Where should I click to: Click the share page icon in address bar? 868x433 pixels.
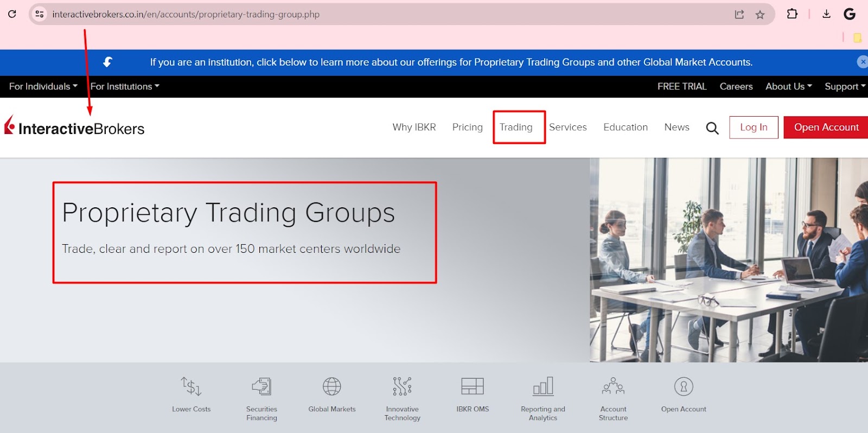tap(739, 15)
